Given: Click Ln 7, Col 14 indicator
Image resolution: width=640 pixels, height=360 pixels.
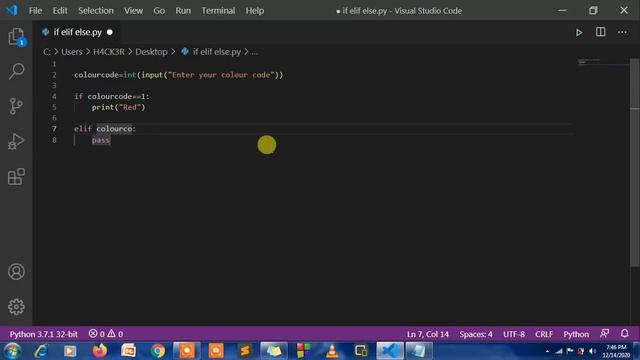Looking at the screenshot, I should [427, 334].
